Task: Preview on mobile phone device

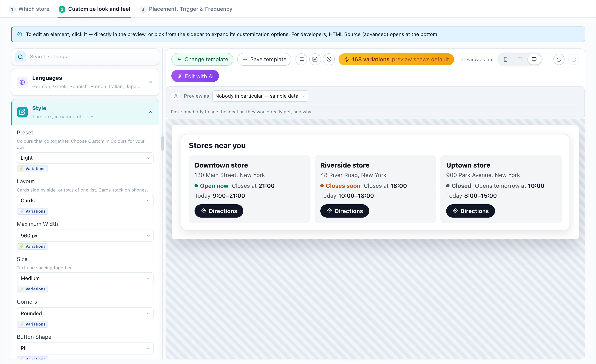Action: (x=506, y=59)
